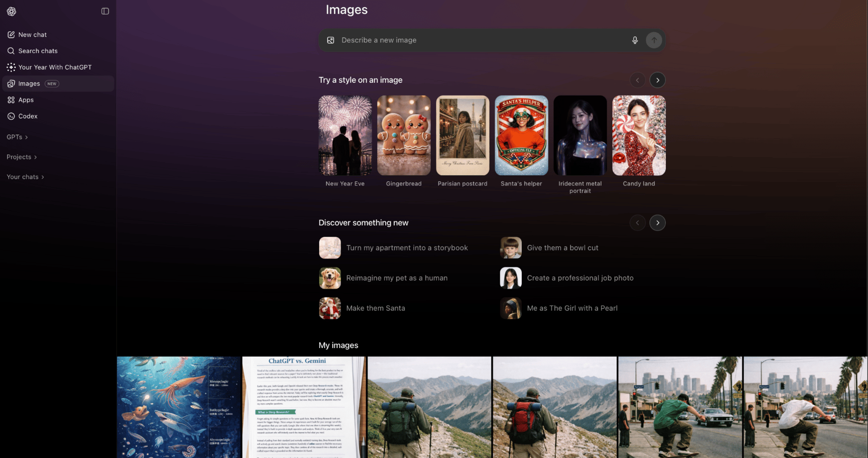Open the deep sea squid illustration

[x=179, y=407]
